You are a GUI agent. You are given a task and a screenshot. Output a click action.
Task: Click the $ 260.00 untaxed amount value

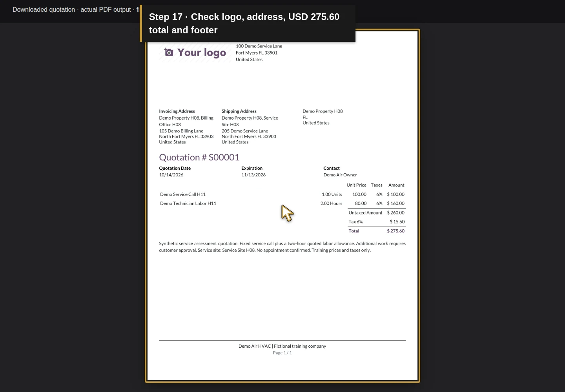point(395,213)
